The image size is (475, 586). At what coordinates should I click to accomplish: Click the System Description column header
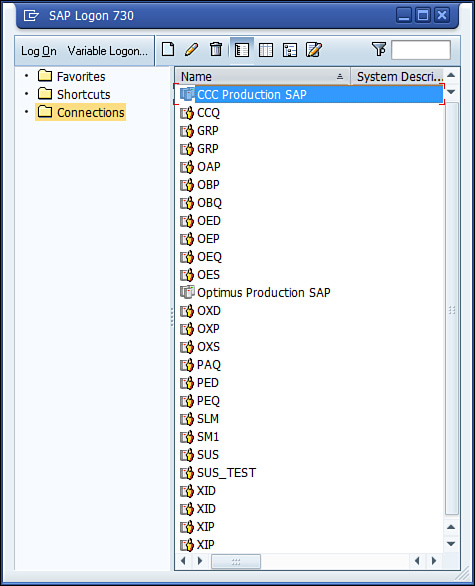[398, 76]
